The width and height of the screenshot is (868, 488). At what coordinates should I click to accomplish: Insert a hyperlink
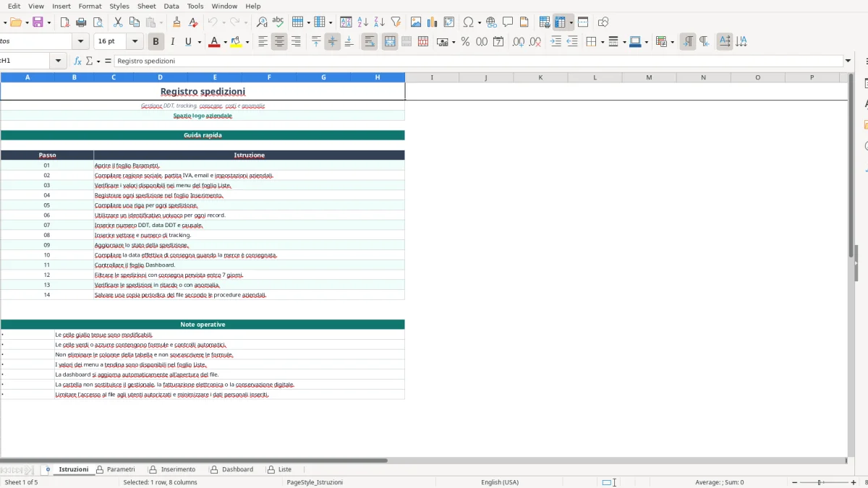click(x=491, y=22)
